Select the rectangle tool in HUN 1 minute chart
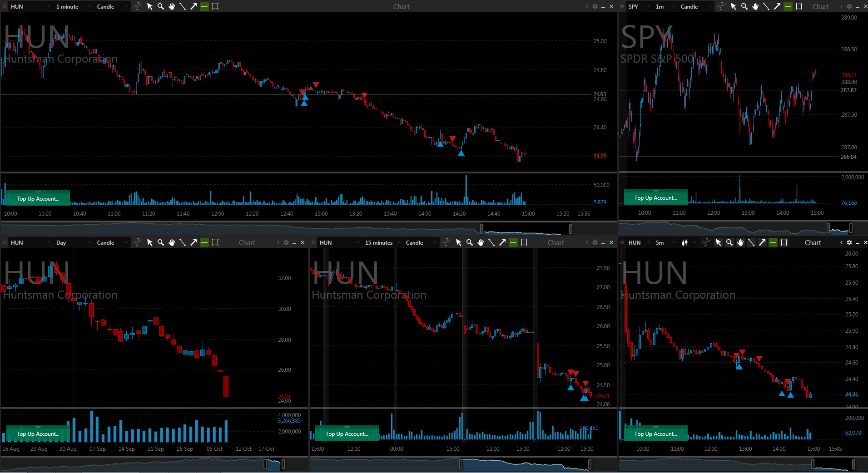This screenshot has width=868, height=473. tap(215, 6)
